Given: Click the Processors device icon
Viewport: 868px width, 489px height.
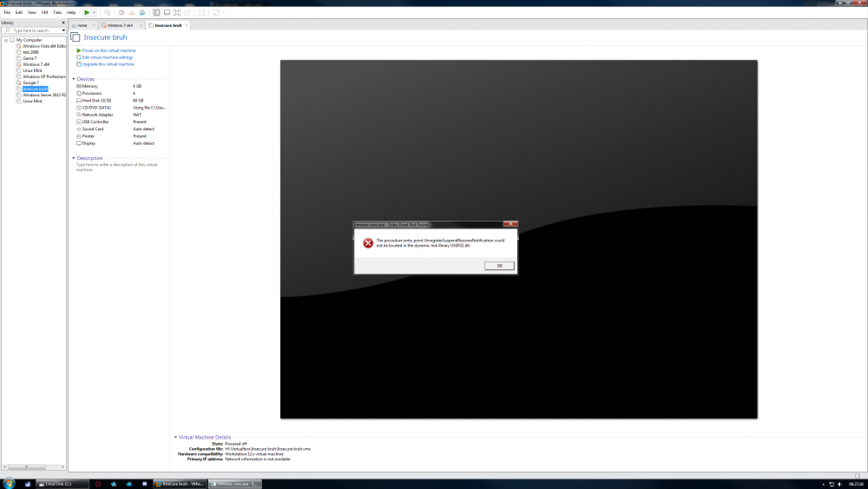Looking at the screenshot, I should point(79,94).
